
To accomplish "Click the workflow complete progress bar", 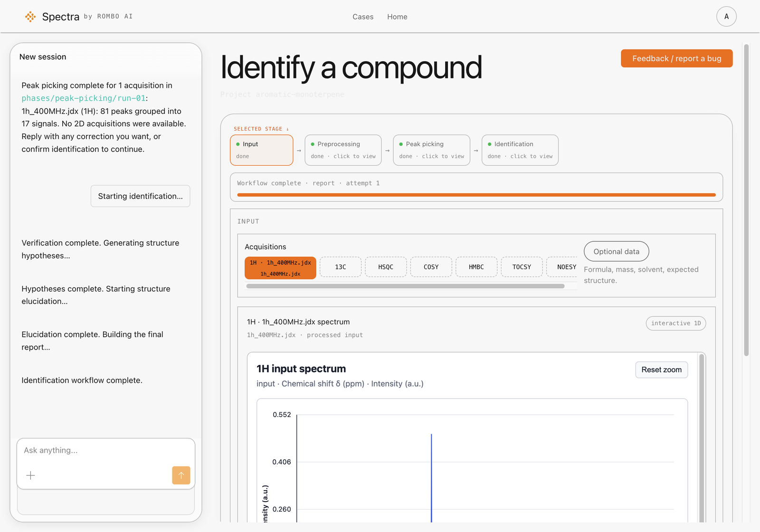I will tap(476, 195).
